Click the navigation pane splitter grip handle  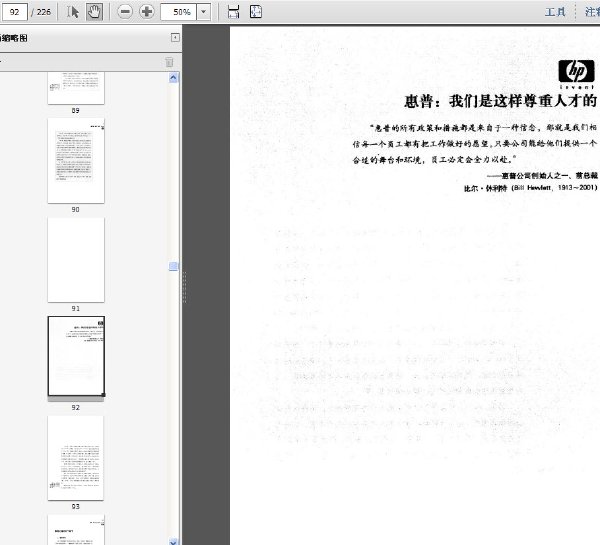coord(184,287)
